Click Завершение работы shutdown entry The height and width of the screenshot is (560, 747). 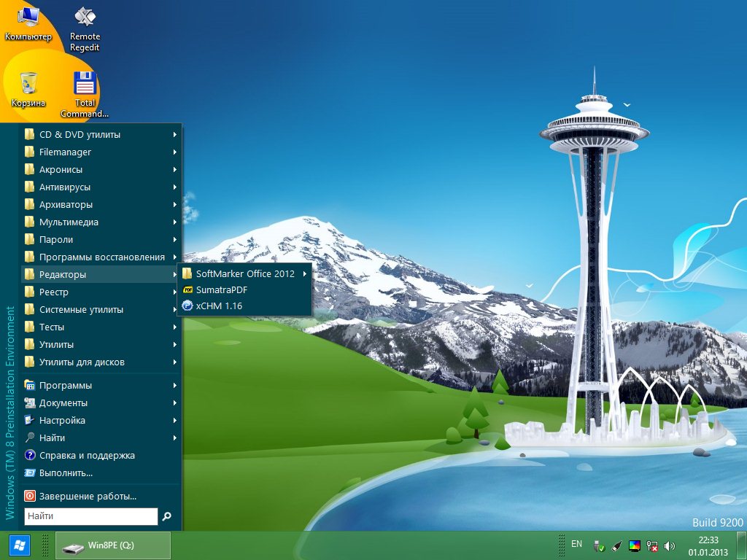click(88, 497)
